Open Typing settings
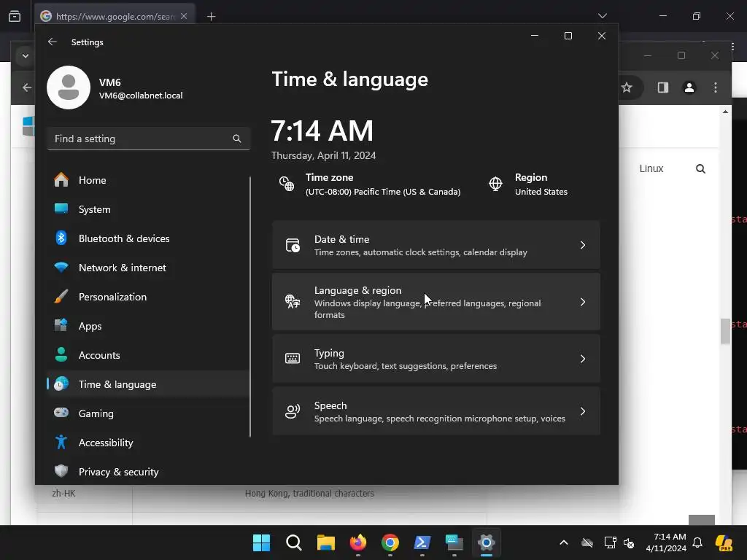Viewport: 747px width, 560px height. coord(436,359)
